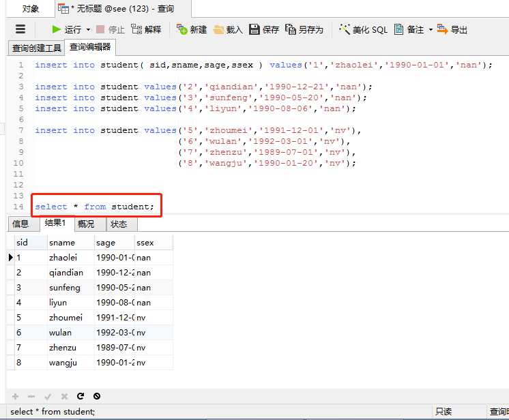Apply changes with checkmark icon

pos(48,396)
